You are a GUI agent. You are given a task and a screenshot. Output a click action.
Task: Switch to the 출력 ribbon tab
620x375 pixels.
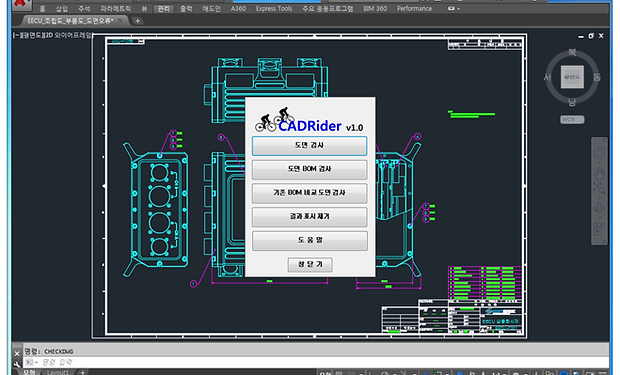pyautogui.click(x=186, y=8)
